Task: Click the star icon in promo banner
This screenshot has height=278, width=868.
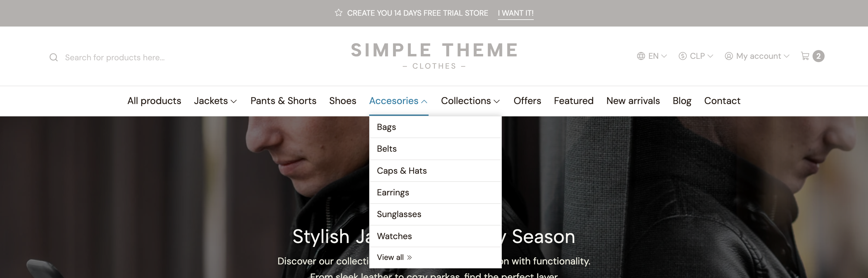Action: [338, 13]
